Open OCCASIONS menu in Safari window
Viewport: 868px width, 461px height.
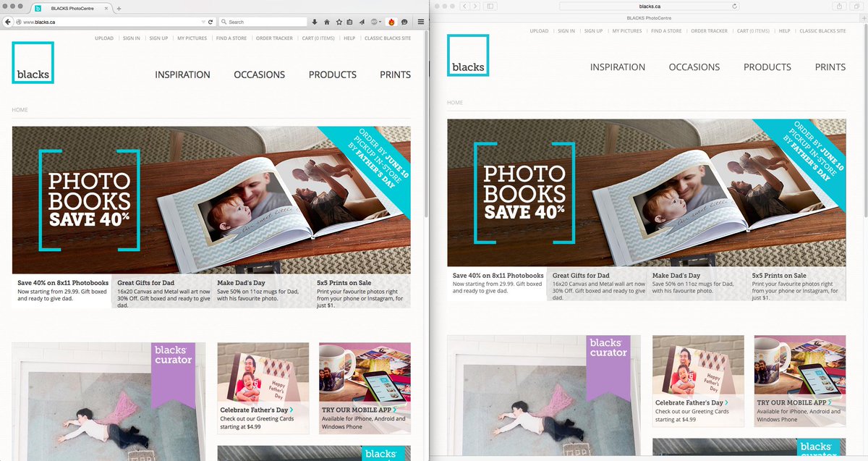(x=694, y=67)
